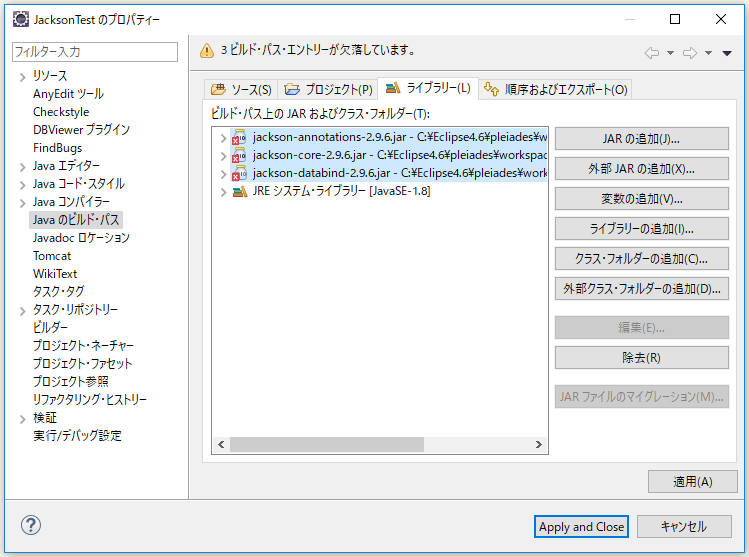Go back with the left arrow icon
749x557 pixels.
coord(652,53)
